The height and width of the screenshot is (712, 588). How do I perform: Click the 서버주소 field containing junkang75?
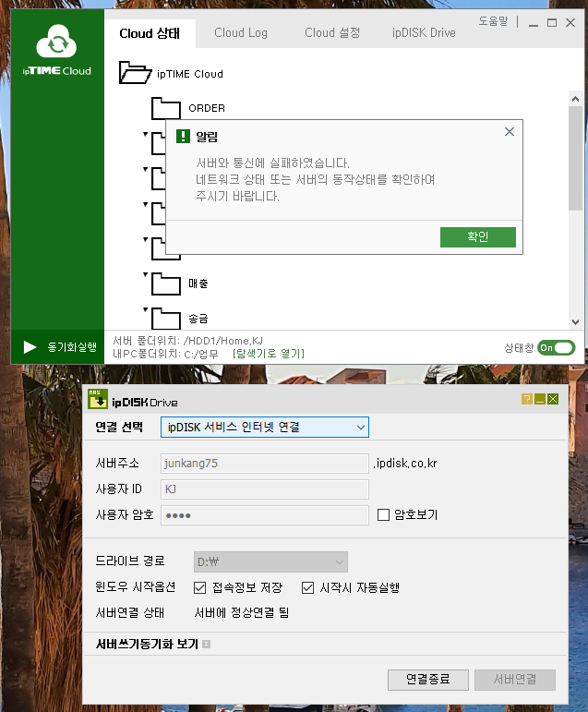tap(265, 464)
